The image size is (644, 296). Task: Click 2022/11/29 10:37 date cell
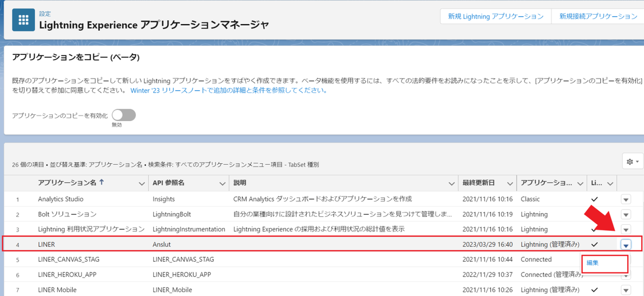487,274
